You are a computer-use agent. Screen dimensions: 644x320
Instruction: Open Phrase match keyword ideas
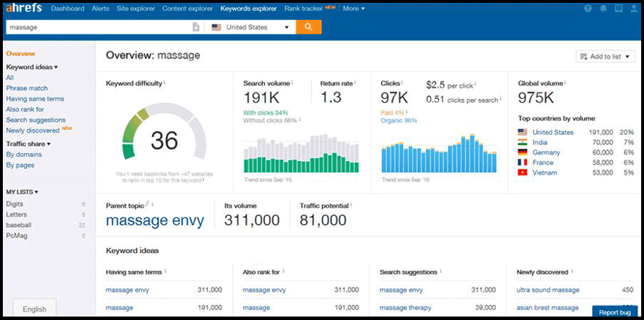26,88
